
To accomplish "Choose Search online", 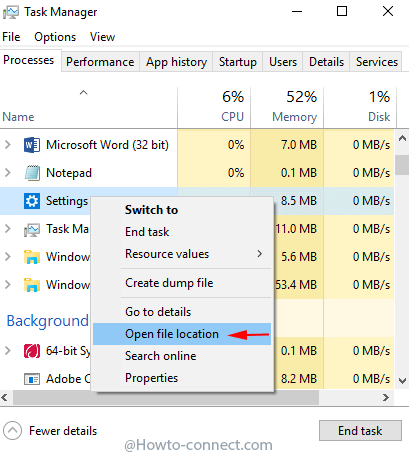I will coord(182,356).
